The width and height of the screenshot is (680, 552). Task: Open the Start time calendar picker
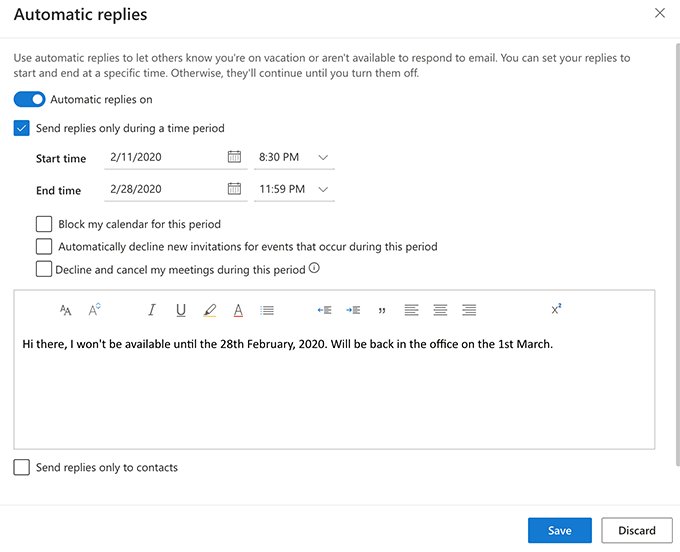[x=234, y=157]
